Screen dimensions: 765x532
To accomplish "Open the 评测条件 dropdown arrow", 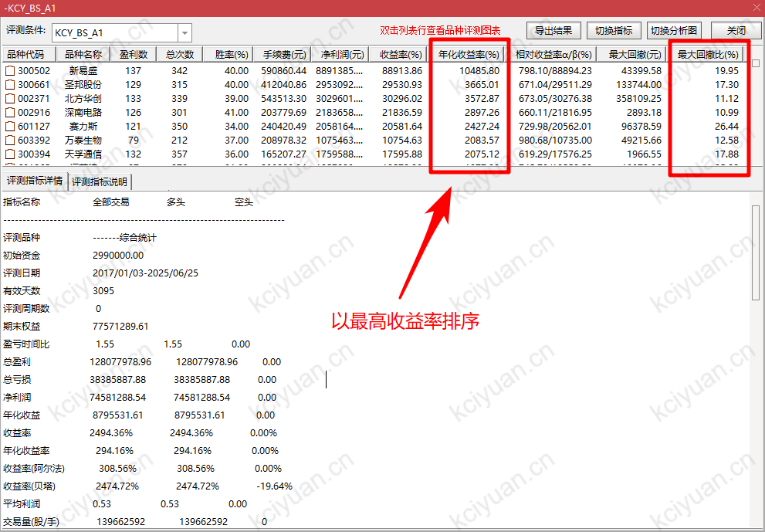I will click(184, 33).
